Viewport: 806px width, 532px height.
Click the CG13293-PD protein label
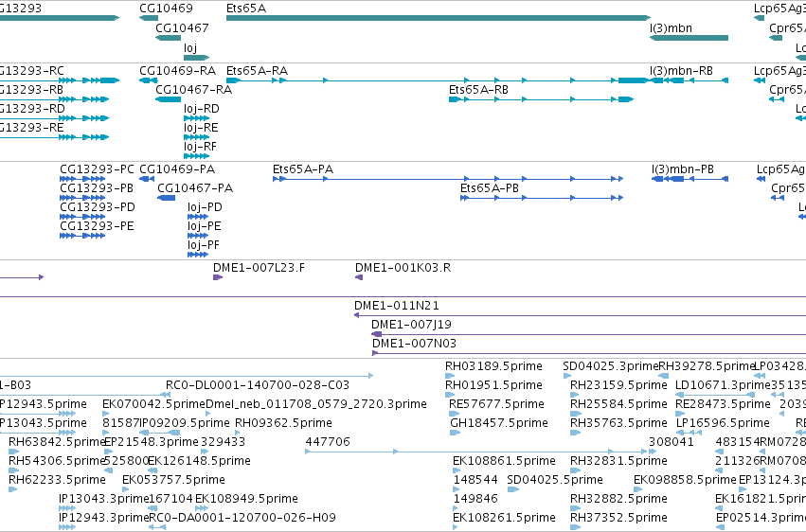point(98,207)
